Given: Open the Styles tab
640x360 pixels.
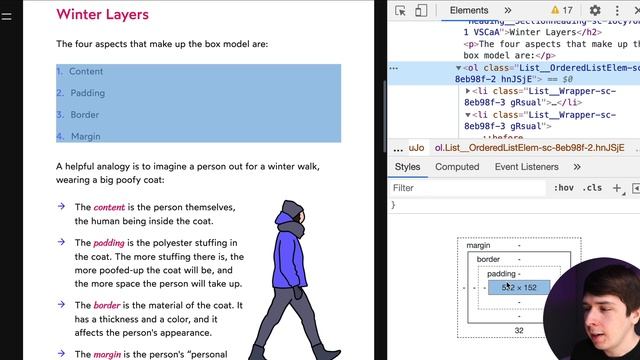Looking at the screenshot, I should [407, 167].
